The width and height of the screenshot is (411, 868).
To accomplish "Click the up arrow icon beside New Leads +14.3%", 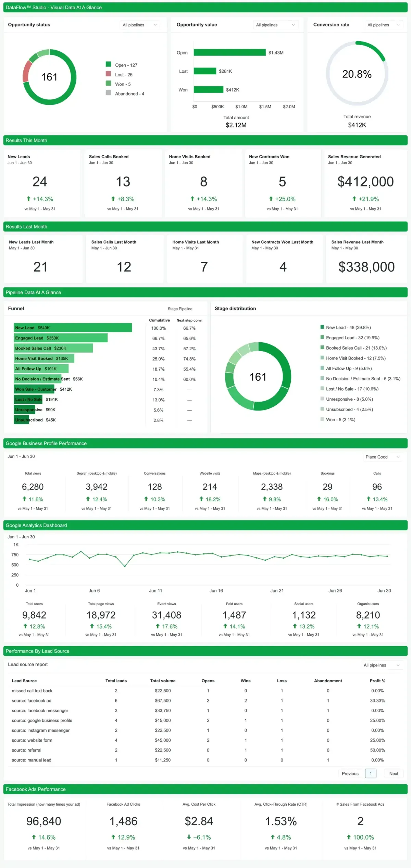I will 29,199.
